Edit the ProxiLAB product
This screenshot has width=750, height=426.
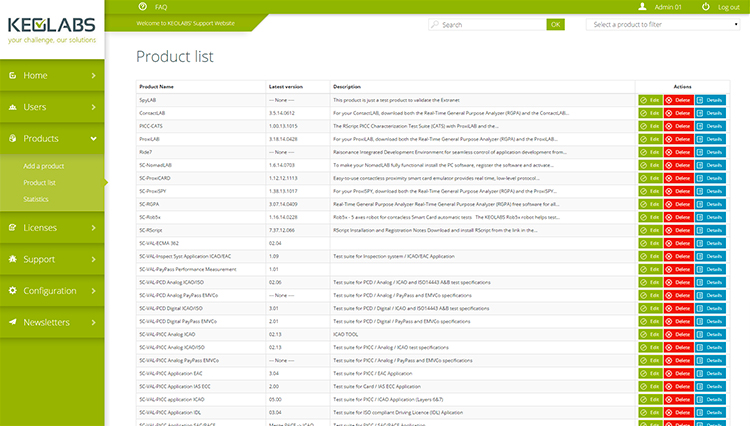[651, 139]
